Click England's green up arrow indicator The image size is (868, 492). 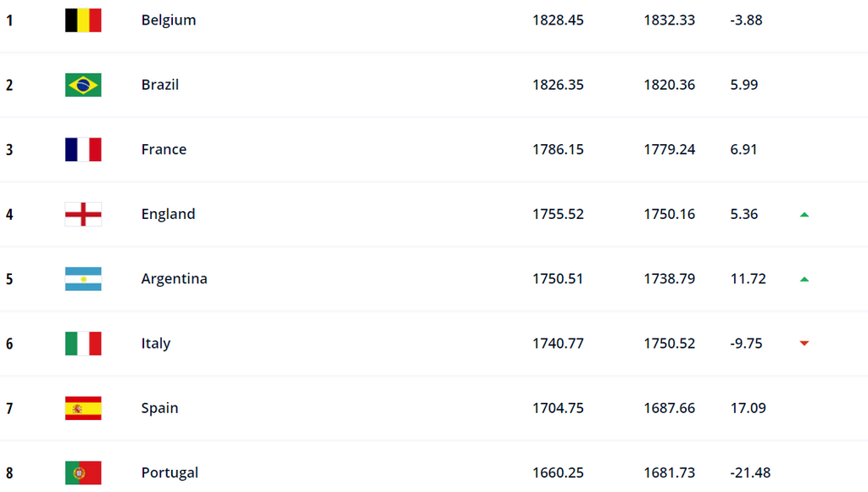point(804,215)
